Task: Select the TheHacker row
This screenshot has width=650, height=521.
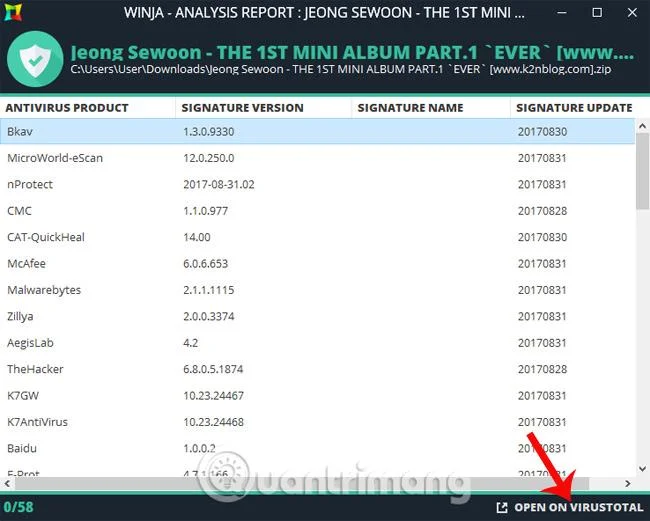Action: tap(317, 369)
